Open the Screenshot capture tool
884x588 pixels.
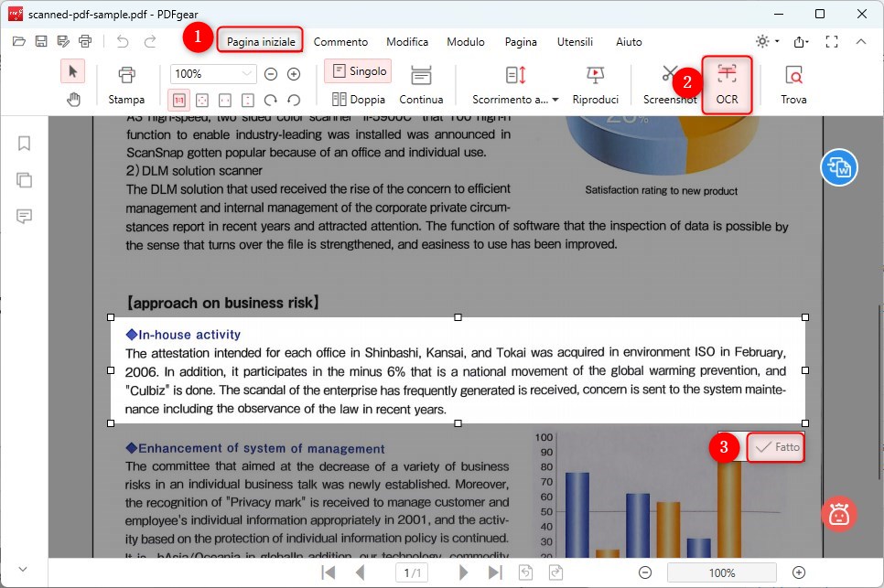click(x=670, y=82)
